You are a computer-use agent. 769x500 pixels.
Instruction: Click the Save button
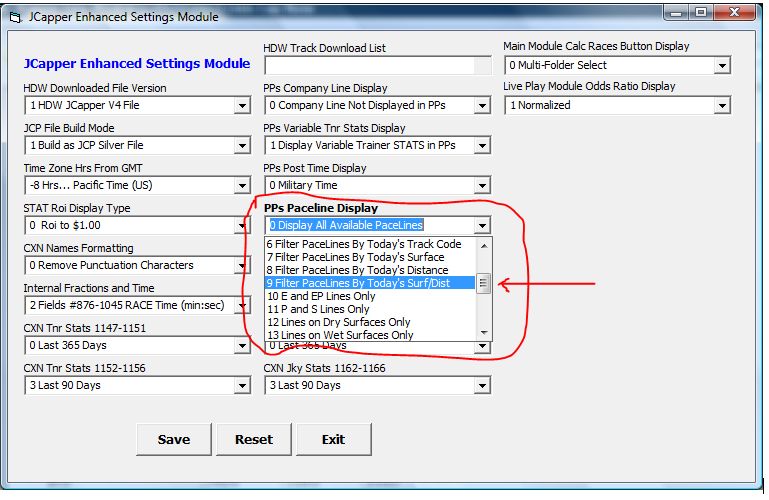coord(174,439)
